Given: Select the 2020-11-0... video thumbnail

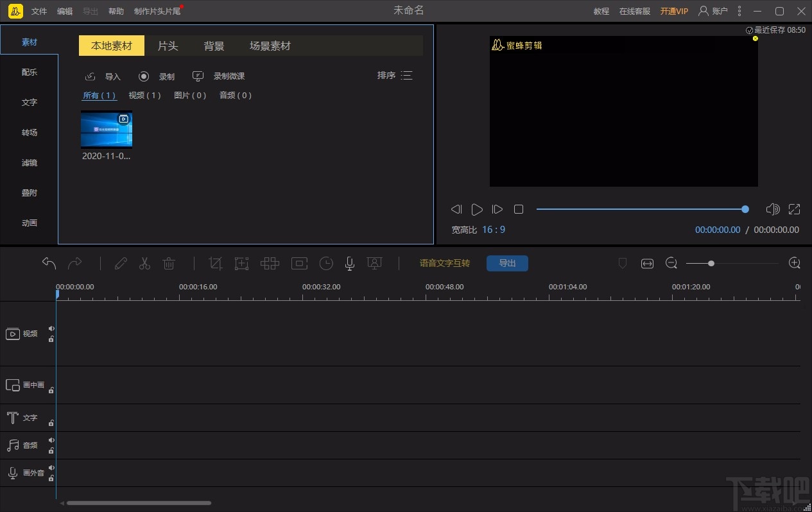Looking at the screenshot, I should click(x=107, y=130).
